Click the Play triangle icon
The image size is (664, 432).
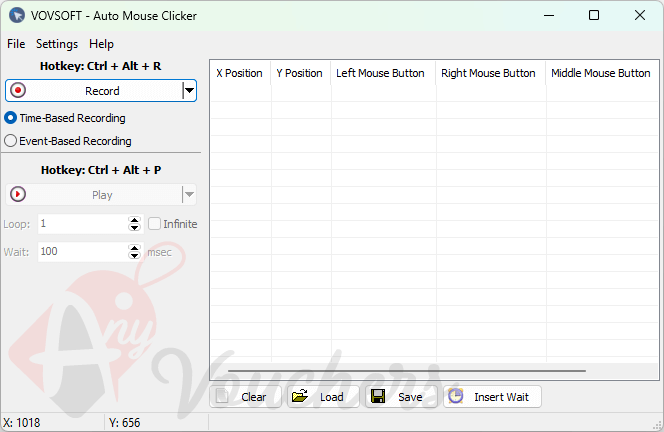click(x=18, y=194)
